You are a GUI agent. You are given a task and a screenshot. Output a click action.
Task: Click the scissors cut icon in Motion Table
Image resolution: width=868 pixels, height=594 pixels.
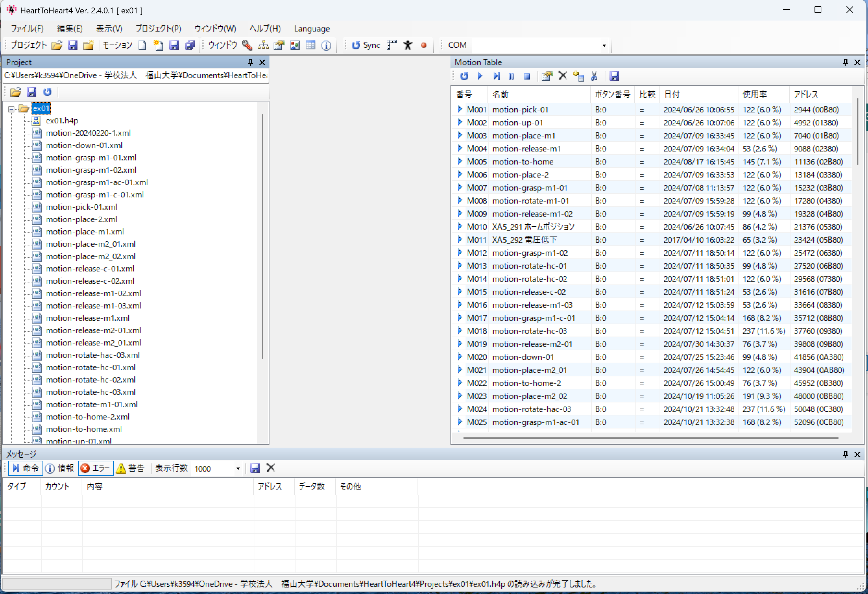594,76
